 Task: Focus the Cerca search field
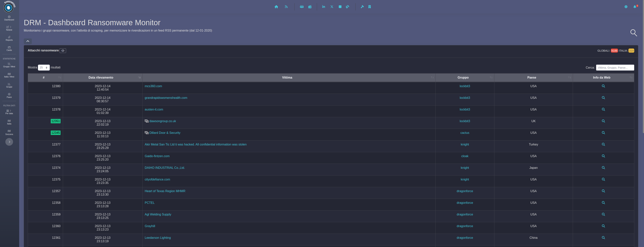pos(615,68)
